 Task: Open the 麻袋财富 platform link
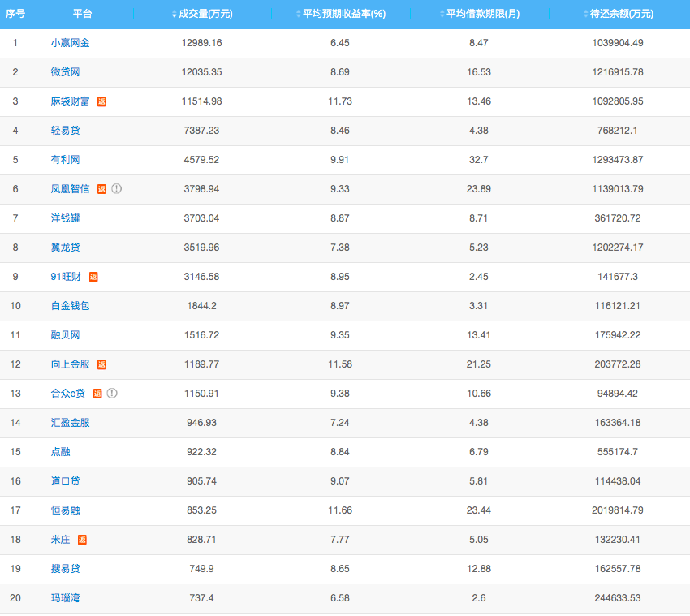[x=71, y=101]
